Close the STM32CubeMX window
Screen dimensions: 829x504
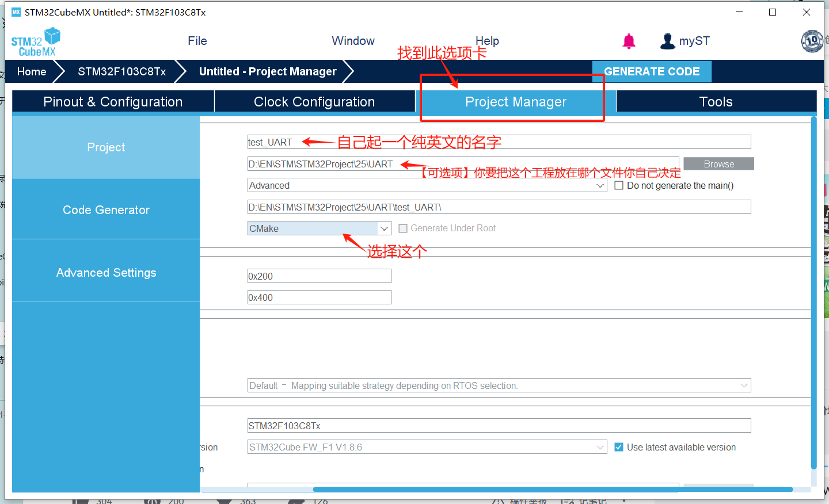[x=807, y=12]
